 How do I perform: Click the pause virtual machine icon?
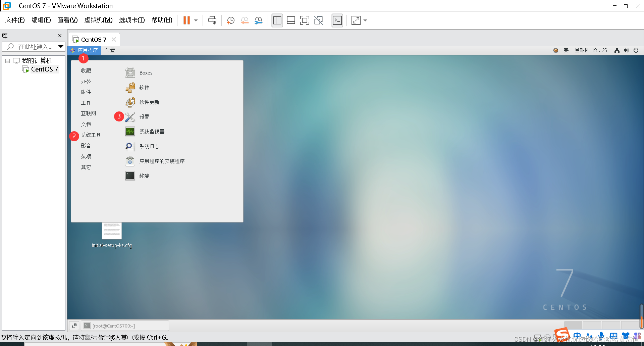pyautogui.click(x=186, y=20)
